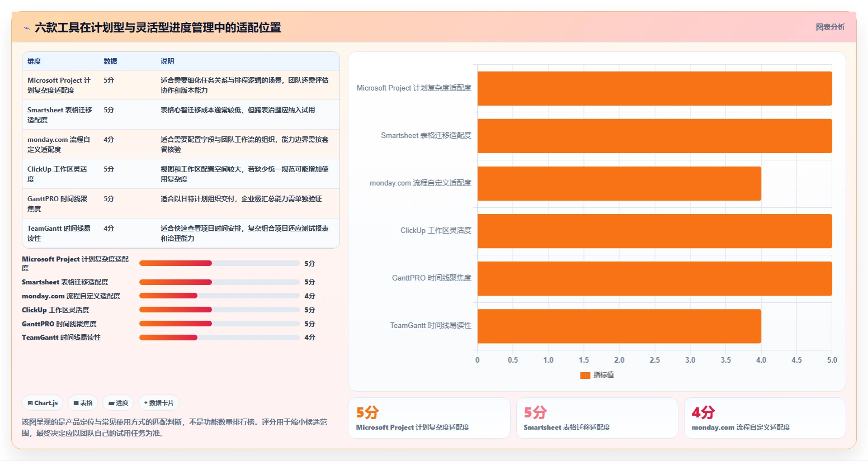The height and width of the screenshot is (461, 868).
Task: Click the 指标值 legend label text
Action: click(603, 375)
